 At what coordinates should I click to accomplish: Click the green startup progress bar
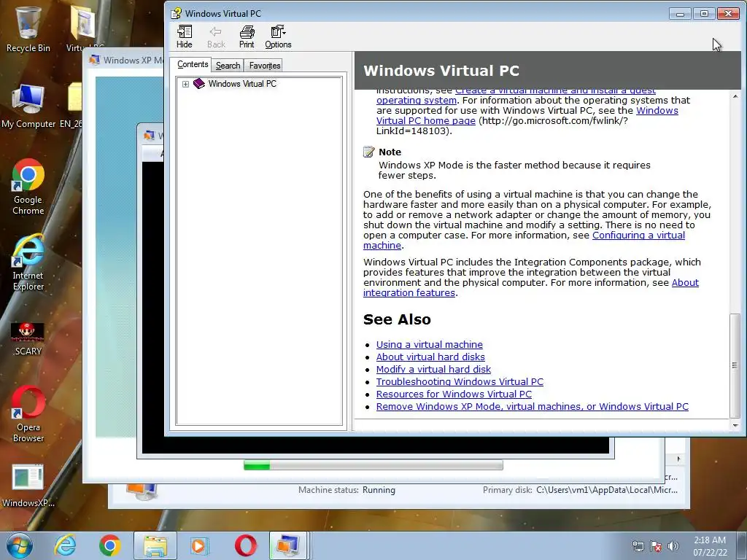click(373, 465)
